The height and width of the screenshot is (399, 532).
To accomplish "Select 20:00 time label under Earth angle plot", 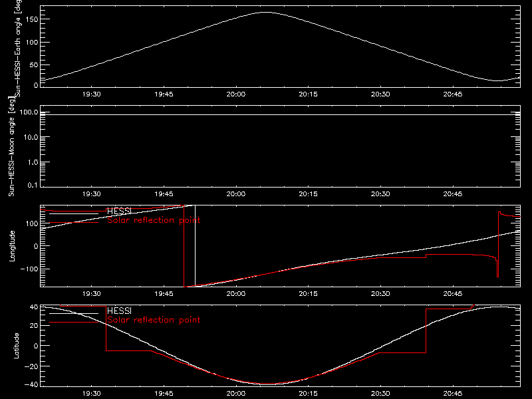I will 236,94.
